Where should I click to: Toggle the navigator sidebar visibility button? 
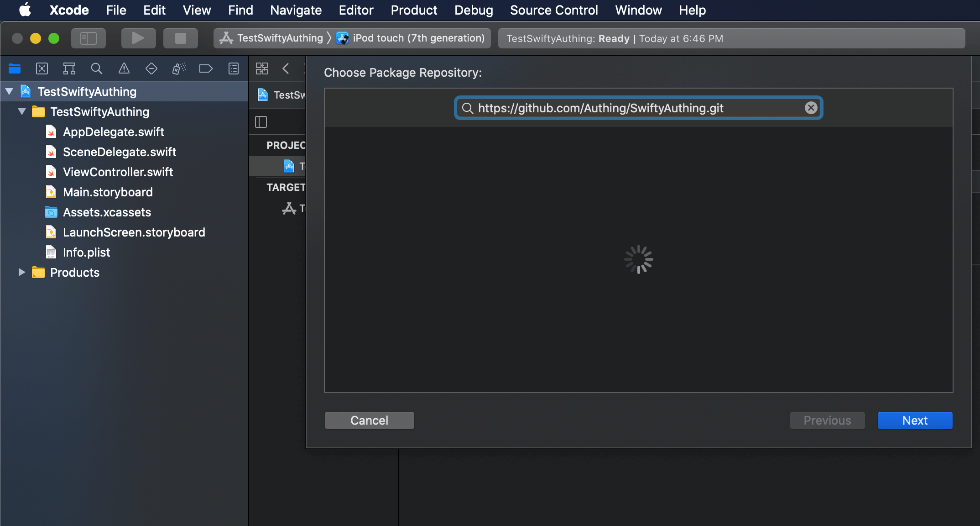point(89,38)
